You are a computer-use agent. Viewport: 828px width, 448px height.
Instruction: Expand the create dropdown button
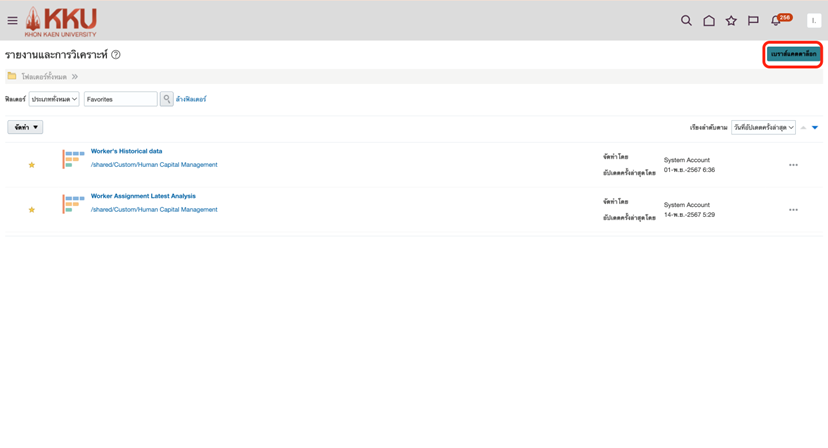(x=25, y=127)
